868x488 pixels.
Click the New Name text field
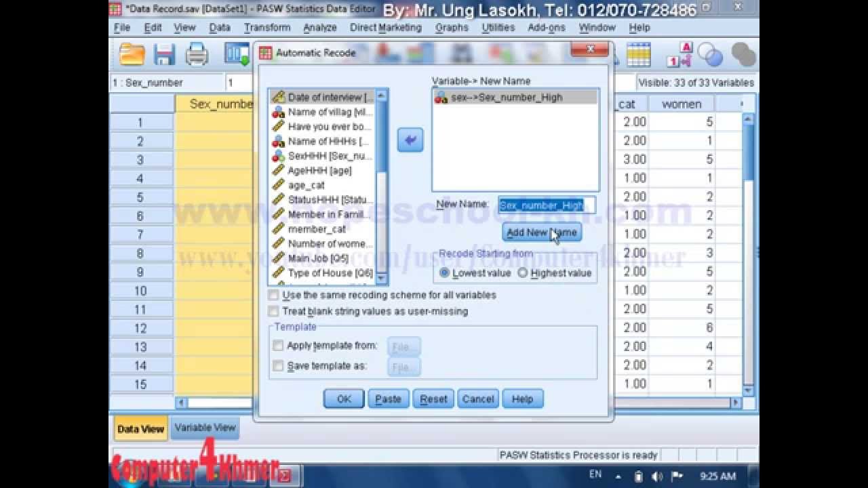[547, 205]
